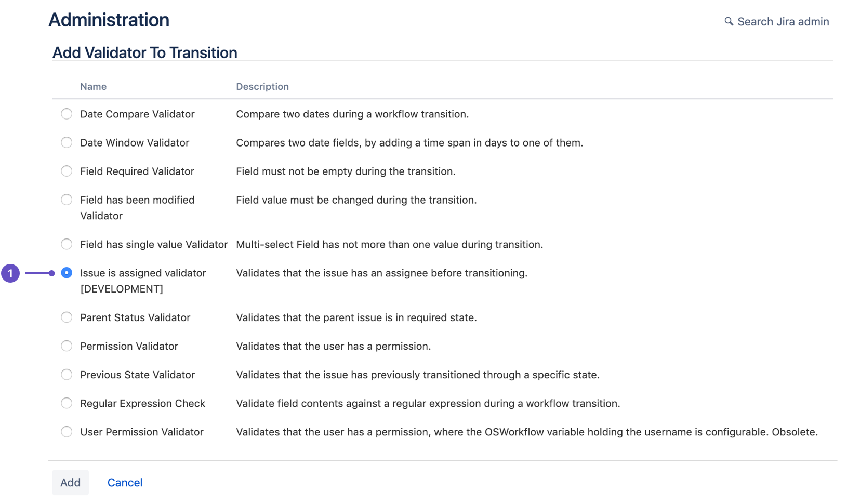
Task: Select the Regular Expression Check option
Action: (67, 403)
